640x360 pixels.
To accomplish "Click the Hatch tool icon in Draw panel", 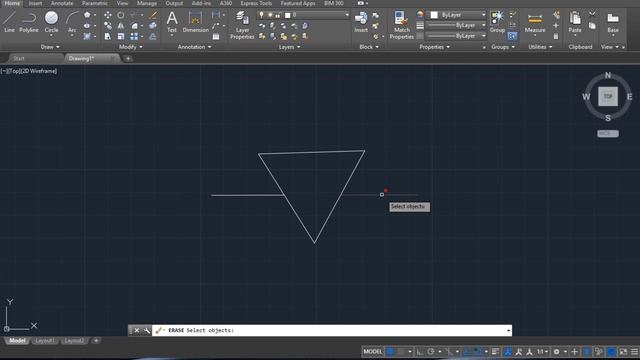I will point(87,36).
